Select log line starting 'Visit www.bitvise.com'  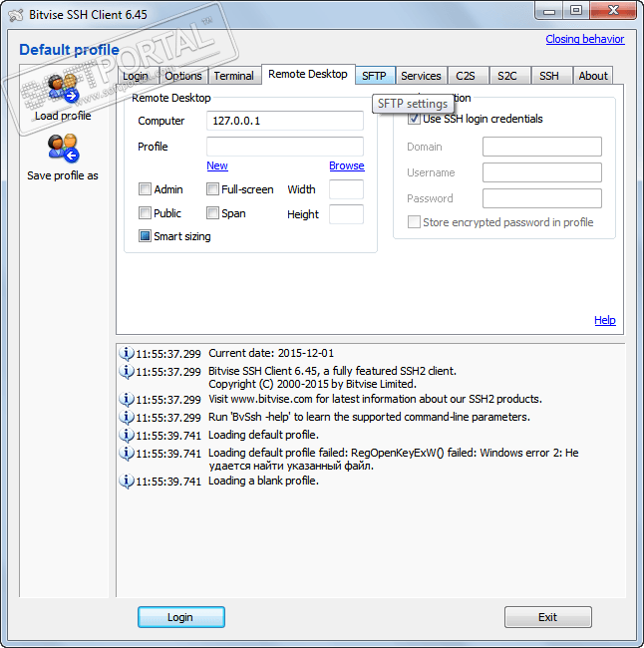(x=375, y=399)
